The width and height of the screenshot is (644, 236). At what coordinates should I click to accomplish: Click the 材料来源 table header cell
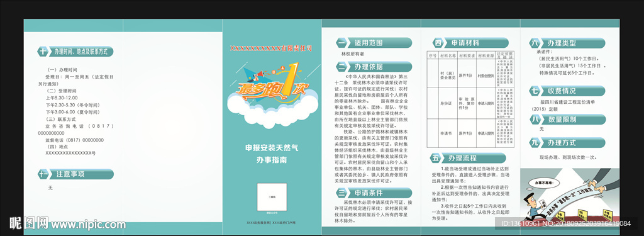click(x=486, y=55)
